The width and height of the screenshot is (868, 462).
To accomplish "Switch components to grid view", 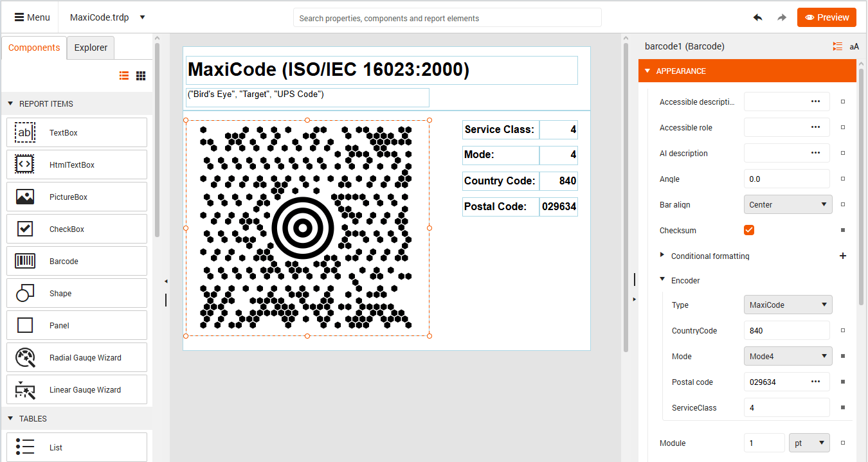I will click(x=141, y=76).
